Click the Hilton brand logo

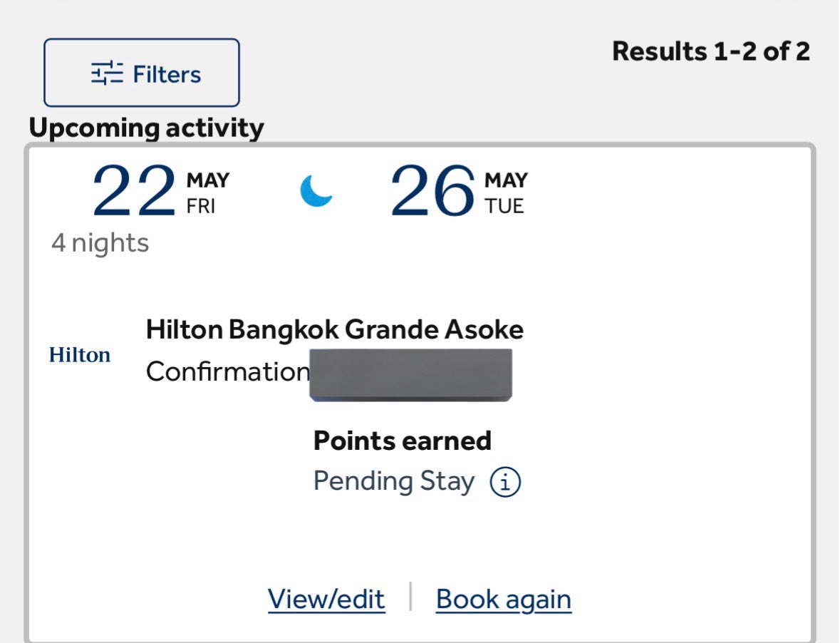tap(80, 355)
